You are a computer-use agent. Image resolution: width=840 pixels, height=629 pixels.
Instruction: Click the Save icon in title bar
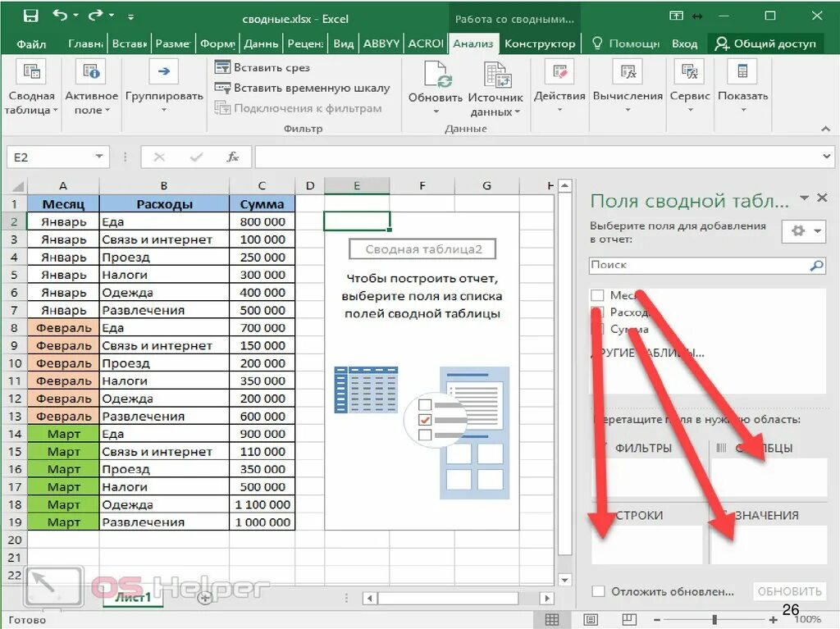point(30,16)
